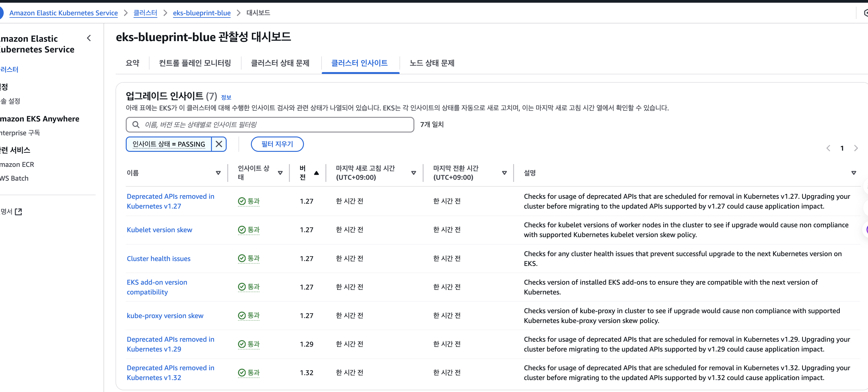Click the insight filter search input field

coord(276,125)
